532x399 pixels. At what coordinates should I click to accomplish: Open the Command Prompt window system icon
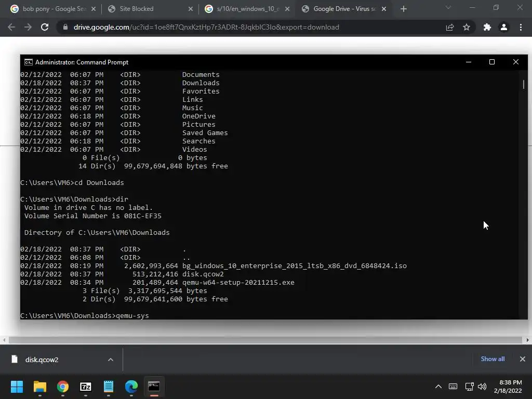[29, 62]
